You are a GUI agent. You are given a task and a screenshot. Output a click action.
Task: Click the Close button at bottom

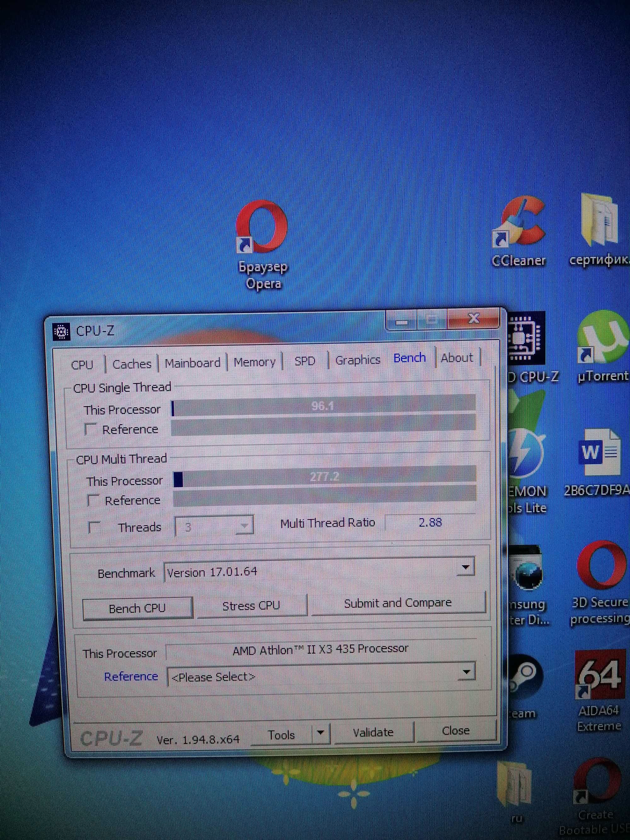[456, 731]
